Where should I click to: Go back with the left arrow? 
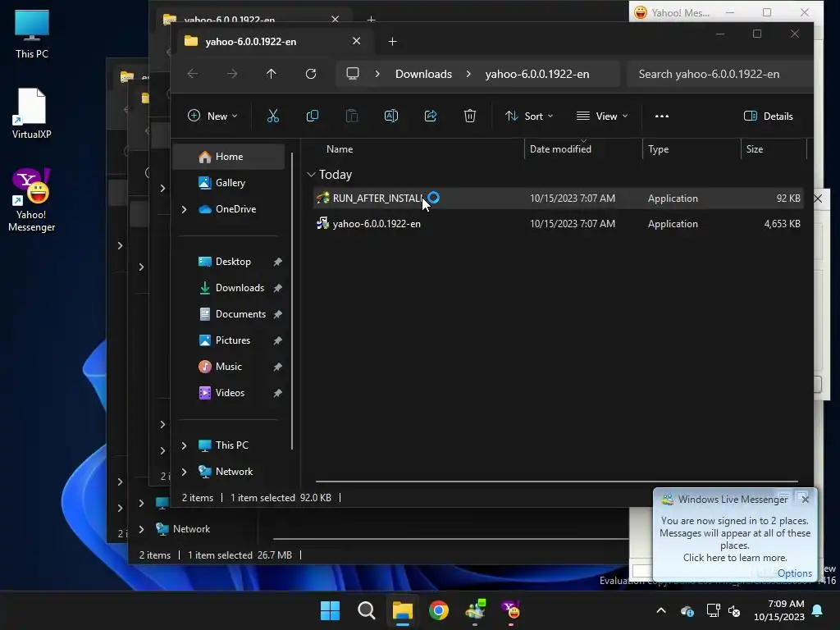[193, 74]
